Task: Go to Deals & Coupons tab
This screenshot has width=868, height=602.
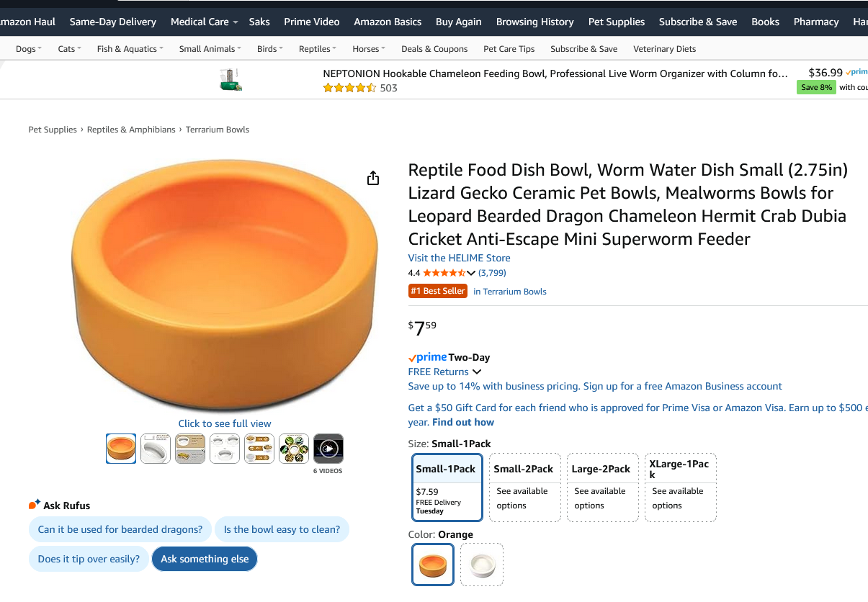Action: tap(434, 49)
